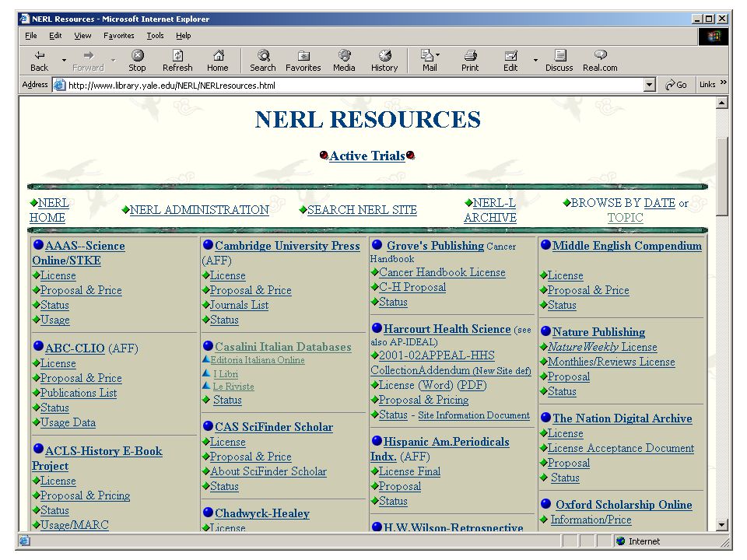Click the status bar page icon

(24, 541)
